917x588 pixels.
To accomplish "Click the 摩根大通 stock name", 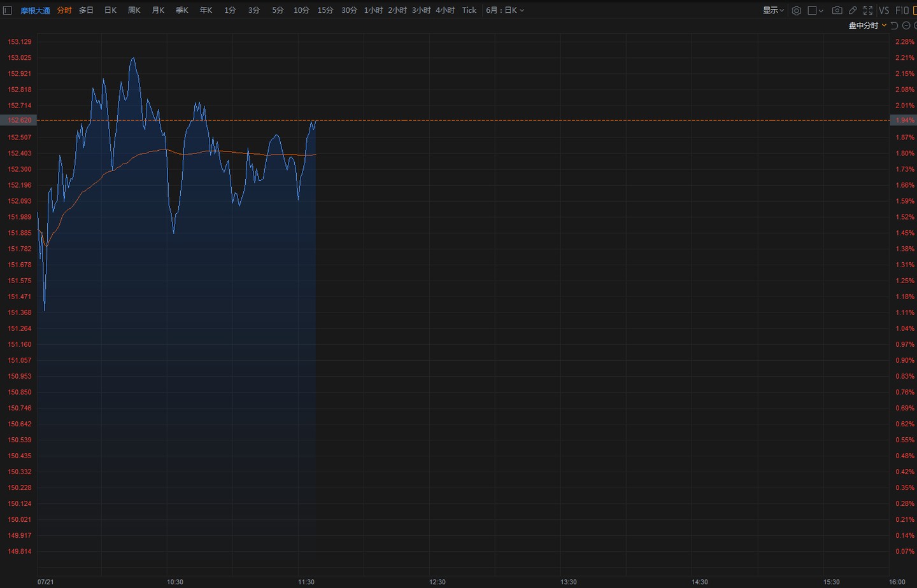I will [35, 10].
